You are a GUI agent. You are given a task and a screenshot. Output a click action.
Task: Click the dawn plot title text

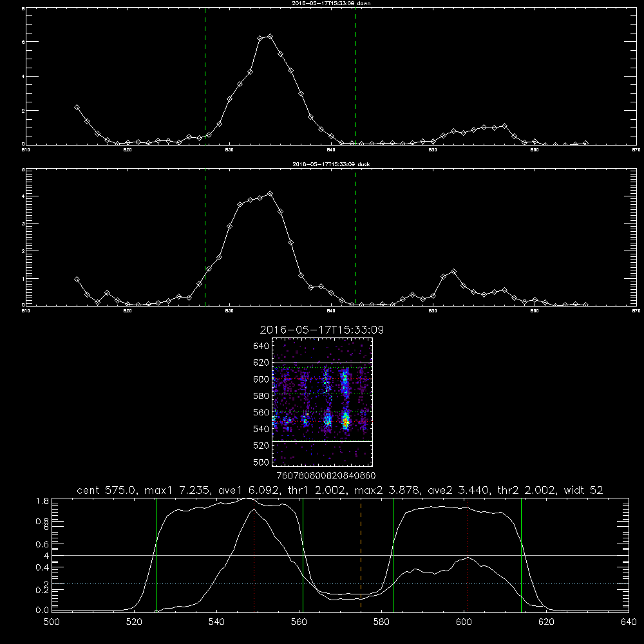point(331,3)
